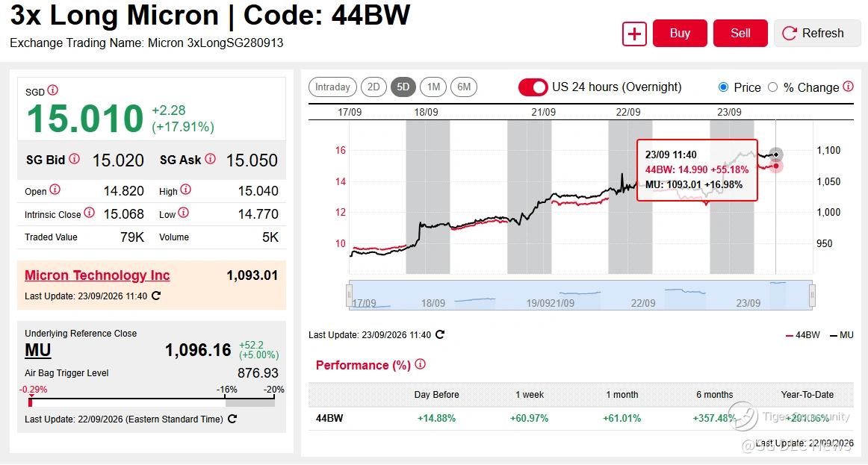This screenshot has height=465, width=868.
Task: Click the plus add-to-watchlist icon
Action: tap(634, 34)
